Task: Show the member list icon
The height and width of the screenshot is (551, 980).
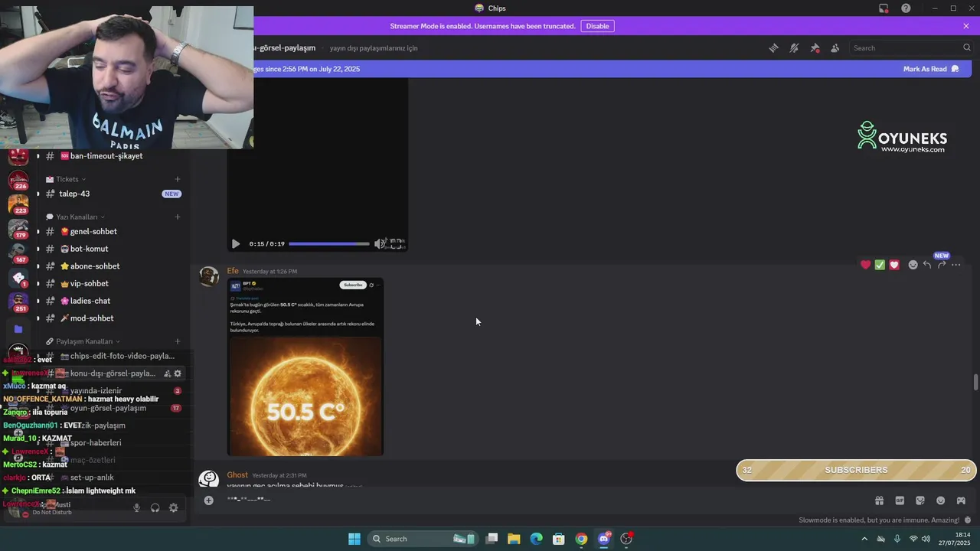Action: click(x=835, y=47)
